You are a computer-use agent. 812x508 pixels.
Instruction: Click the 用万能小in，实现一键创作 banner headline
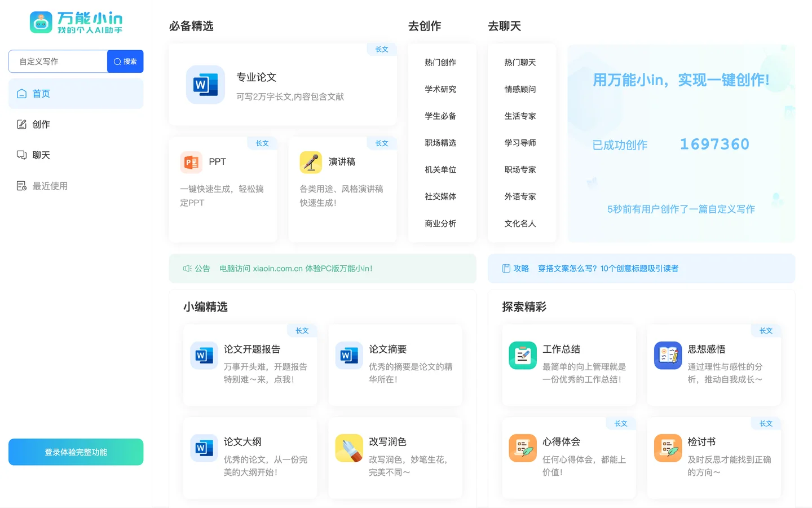click(x=681, y=80)
